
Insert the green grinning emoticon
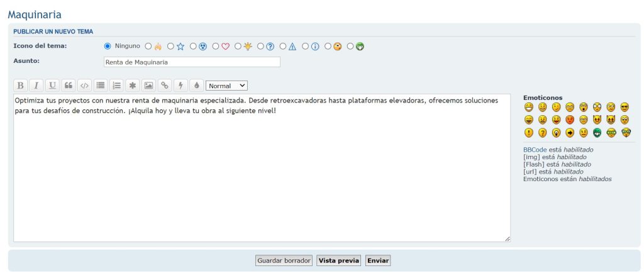(597, 133)
